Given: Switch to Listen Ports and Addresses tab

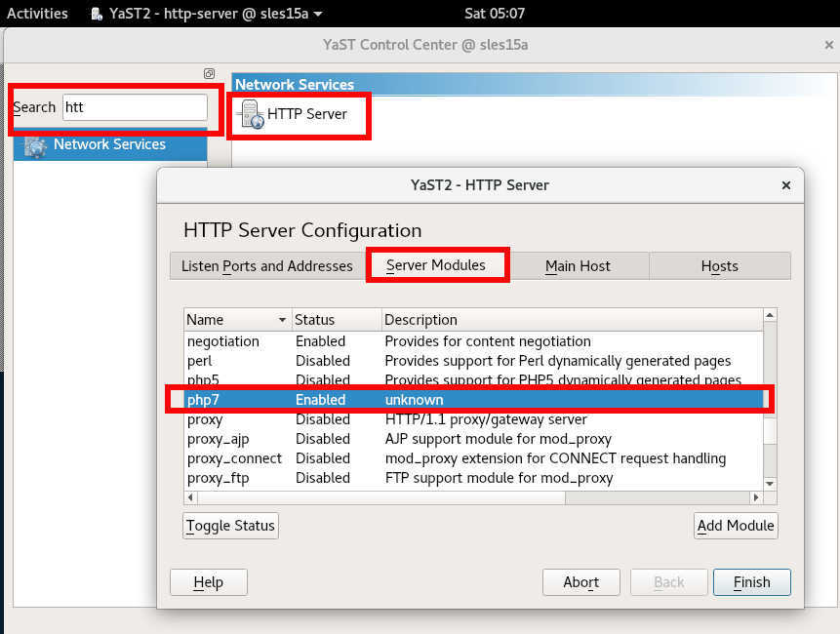Looking at the screenshot, I should (x=266, y=266).
